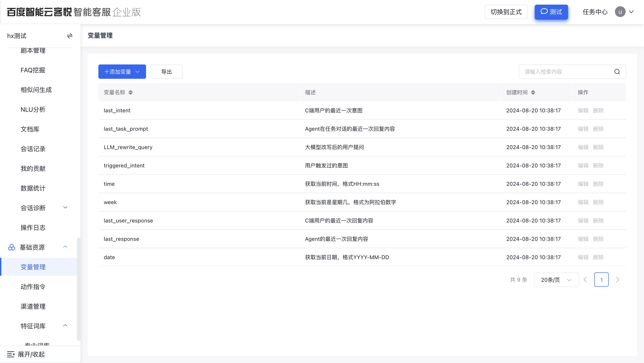The image size is (644, 363).
Task: Click the 基础资源 section icon
Action: (11, 247)
